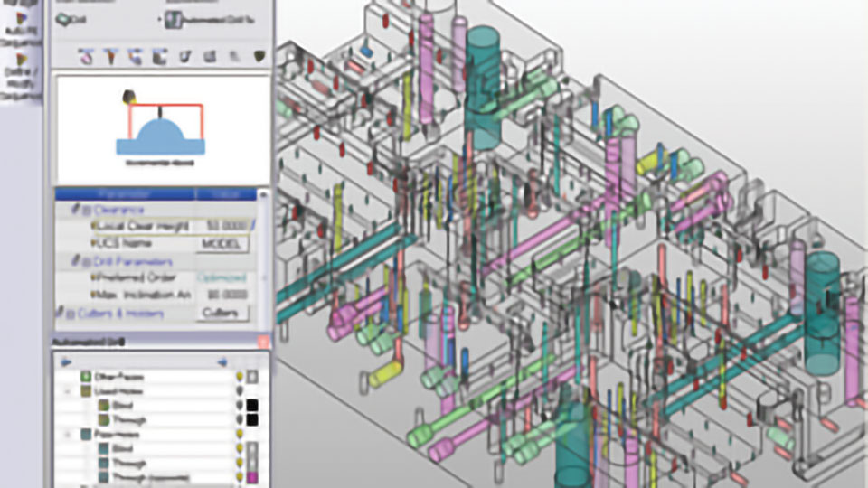
Task: Click the Cutters button
Action: pos(222,314)
